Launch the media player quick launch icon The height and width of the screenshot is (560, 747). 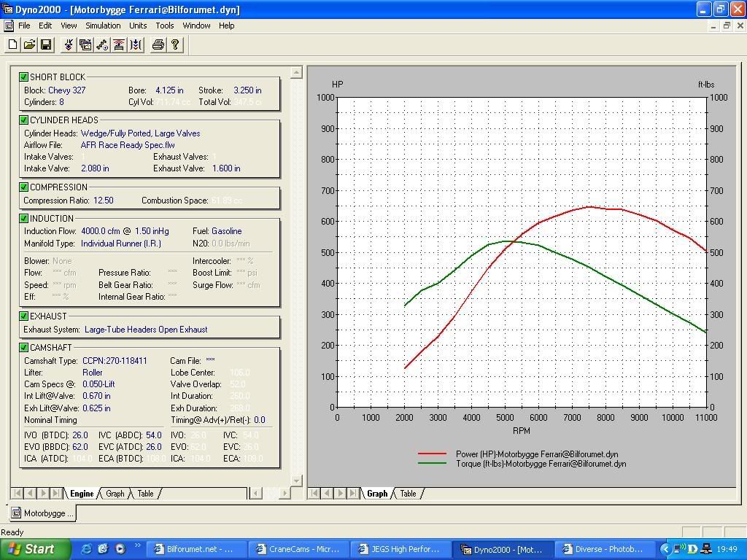point(120,549)
